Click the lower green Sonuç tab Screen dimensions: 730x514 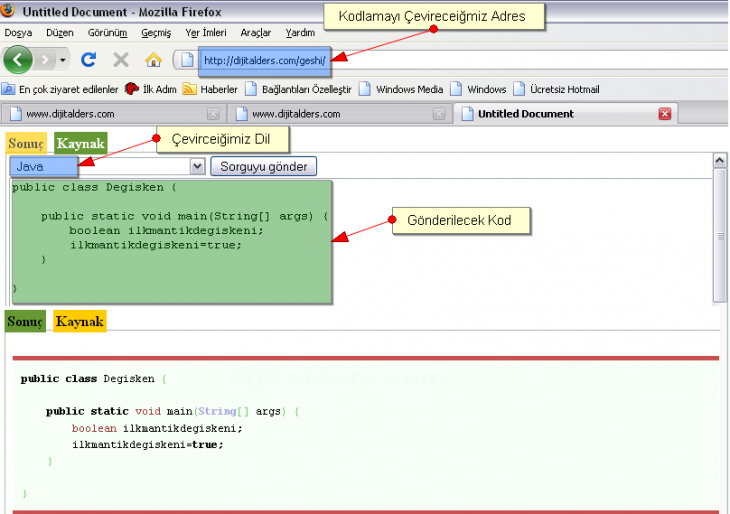[25, 321]
